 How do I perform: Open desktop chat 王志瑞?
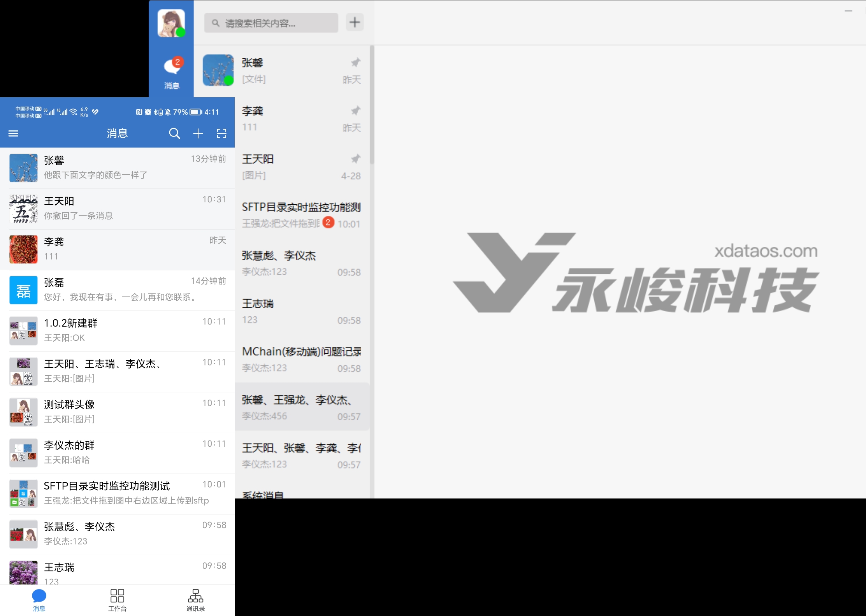pyautogui.click(x=302, y=312)
